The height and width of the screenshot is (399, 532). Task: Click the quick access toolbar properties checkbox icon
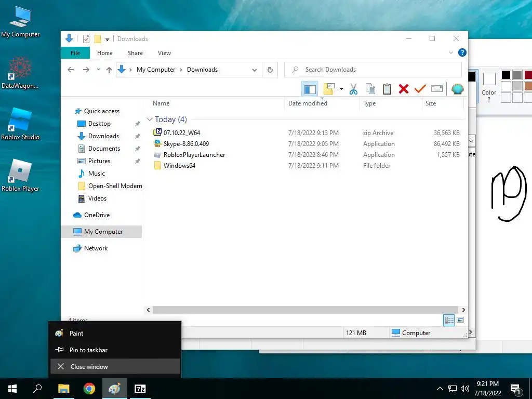click(x=86, y=39)
